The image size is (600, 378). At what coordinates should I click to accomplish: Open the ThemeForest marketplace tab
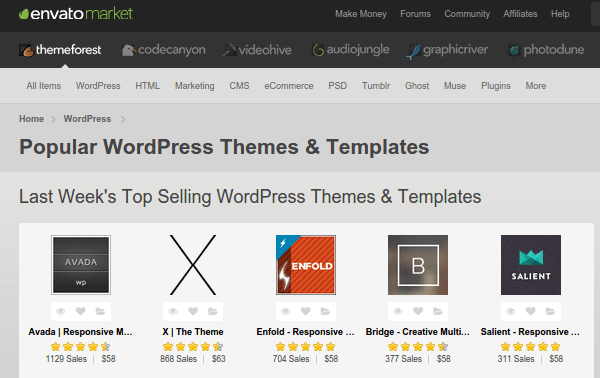coord(60,50)
